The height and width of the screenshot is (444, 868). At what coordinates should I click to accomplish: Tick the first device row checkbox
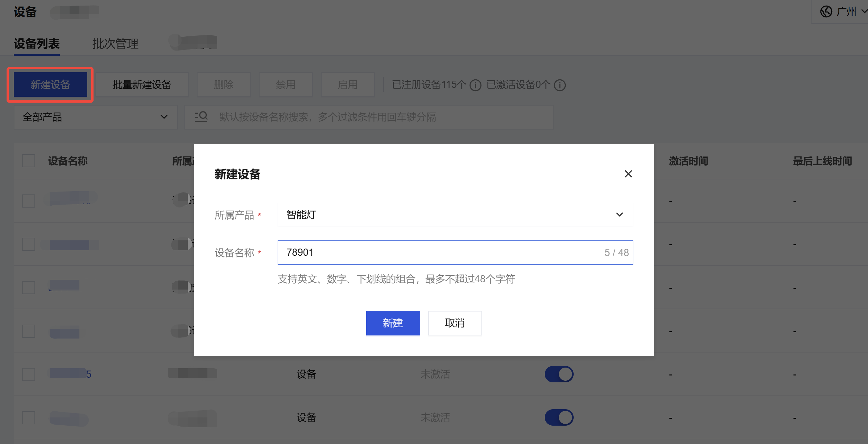point(29,201)
